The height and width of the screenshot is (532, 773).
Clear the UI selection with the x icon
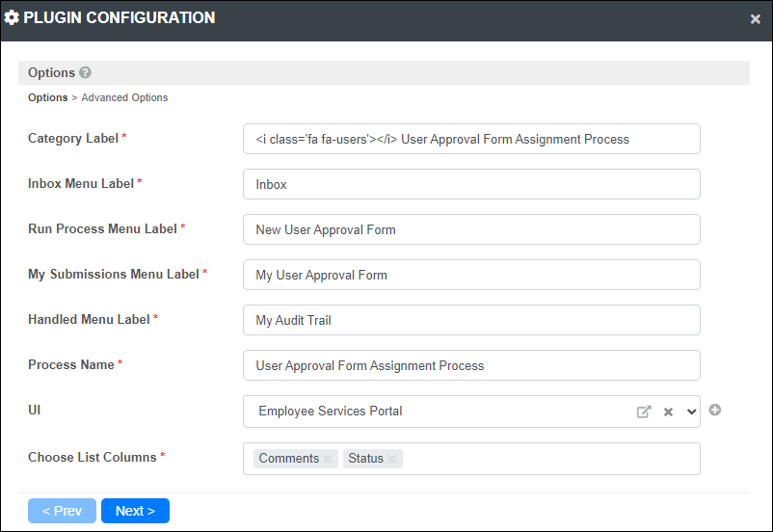pos(668,412)
